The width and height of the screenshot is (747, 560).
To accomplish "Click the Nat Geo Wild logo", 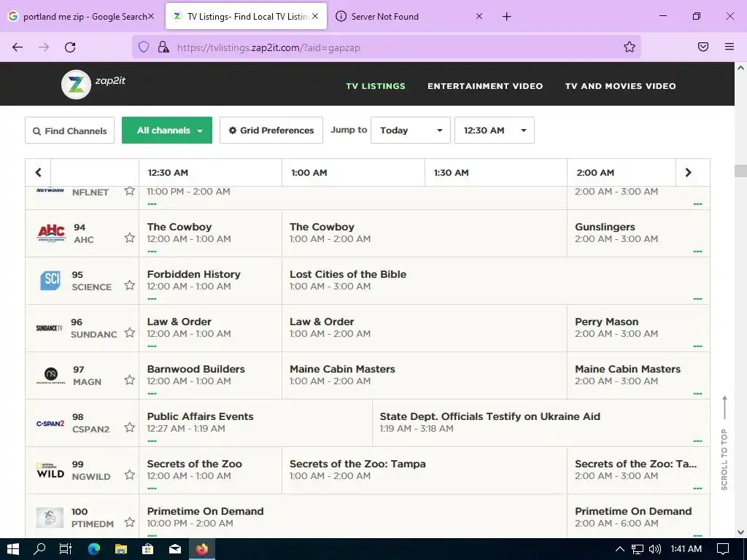I will [x=50, y=470].
